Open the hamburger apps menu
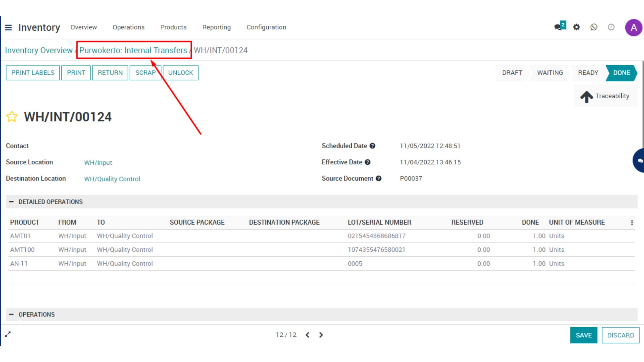Image resolution: width=644 pixels, height=362 pixels. click(8, 27)
